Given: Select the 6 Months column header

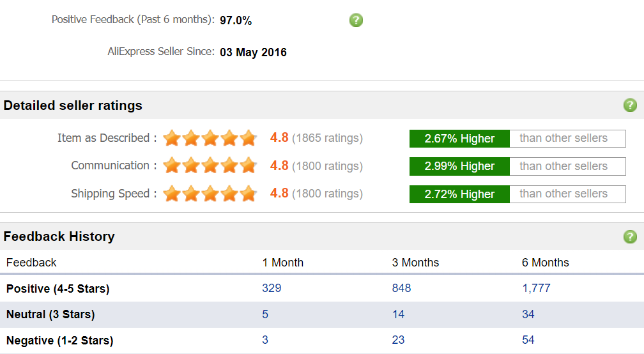Looking at the screenshot, I should [x=545, y=263].
